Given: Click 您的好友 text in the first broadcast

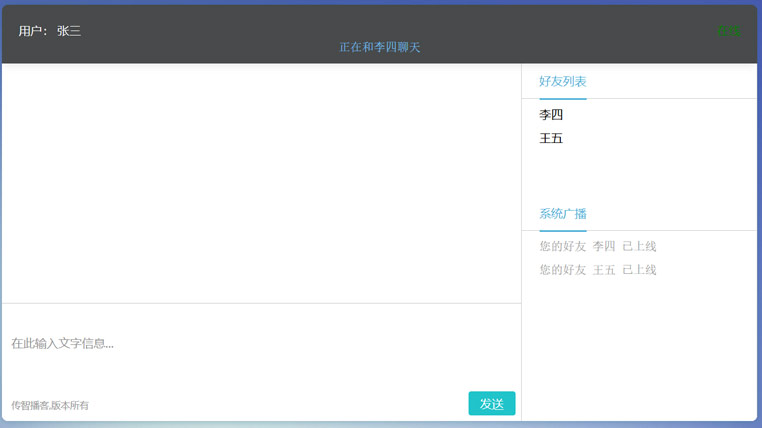Looking at the screenshot, I should click(x=563, y=246).
